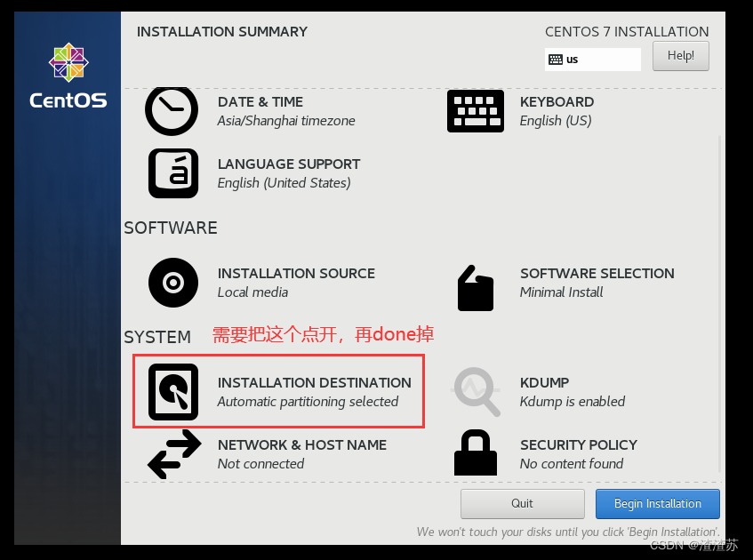
Task: Select the KDUMP label
Action: tap(545, 383)
